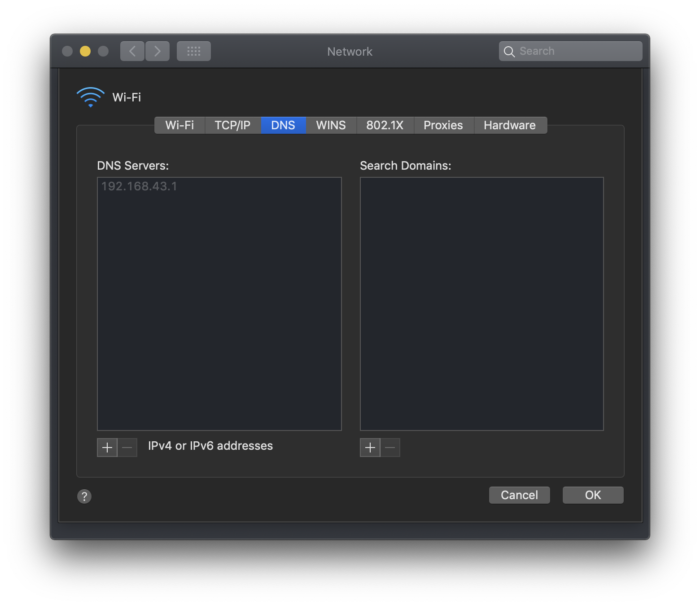This screenshot has width=700, height=606.
Task: Add a search domain with the plus button
Action: pyautogui.click(x=370, y=448)
